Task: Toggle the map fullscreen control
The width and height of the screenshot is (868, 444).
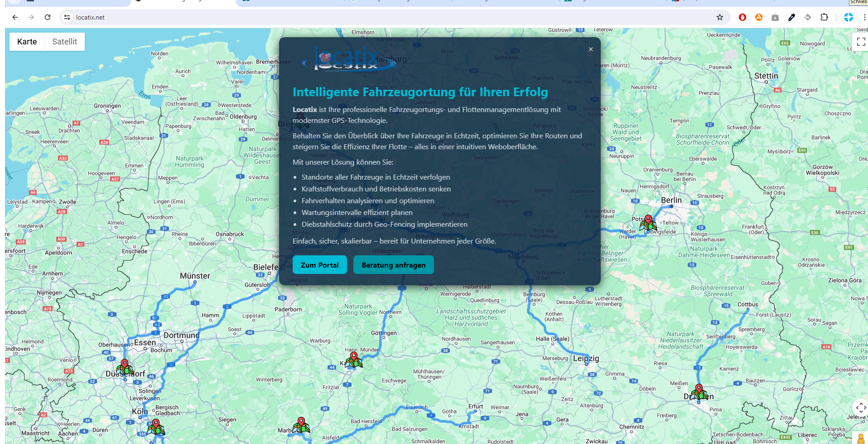Action: tap(861, 42)
